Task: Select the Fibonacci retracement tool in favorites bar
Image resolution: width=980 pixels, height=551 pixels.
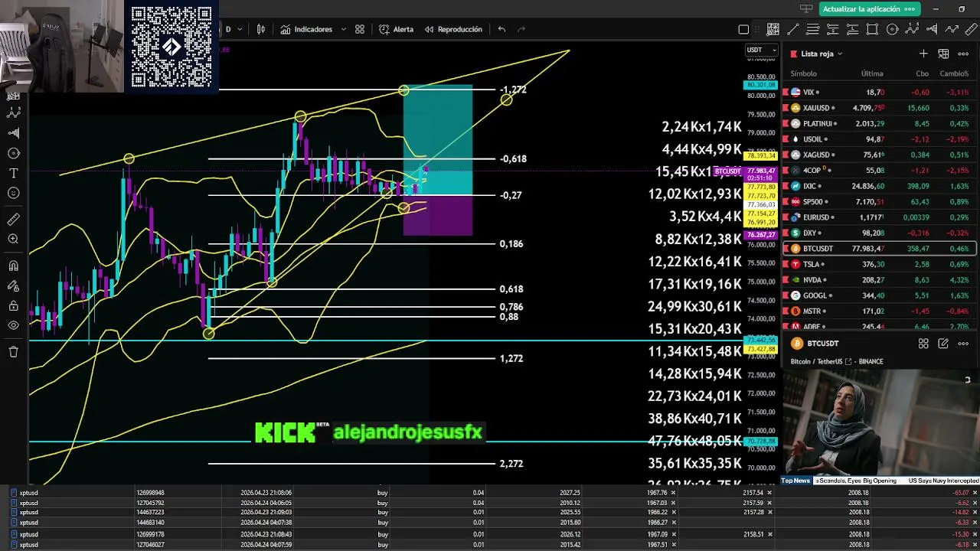Action: [812, 29]
